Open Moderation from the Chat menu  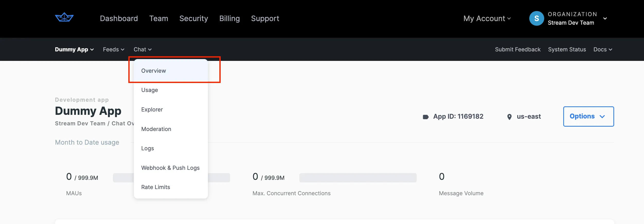click(x=156, y=129)
